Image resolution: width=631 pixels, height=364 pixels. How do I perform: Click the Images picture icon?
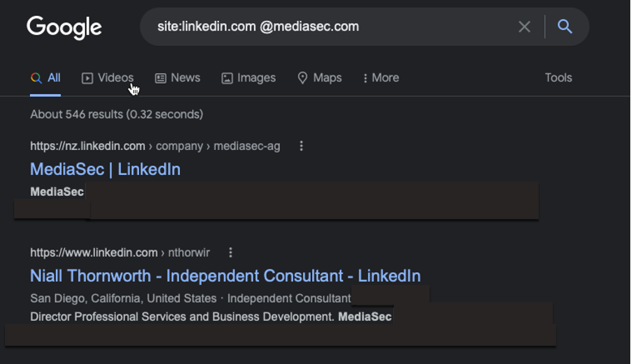pyautogui.click(x=227, y=78)
